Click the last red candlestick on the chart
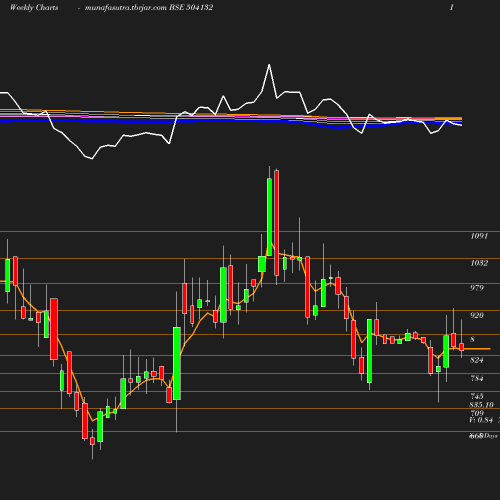This screenshot has height=500, width=500. 462,347
